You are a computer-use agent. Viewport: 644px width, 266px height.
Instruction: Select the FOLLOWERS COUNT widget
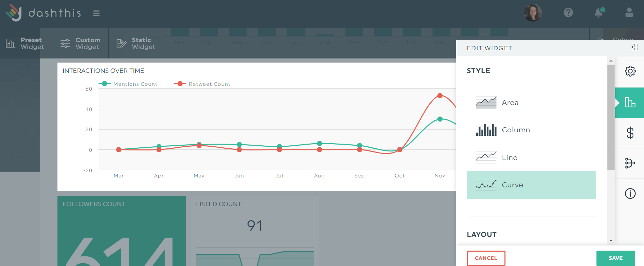[121, 231]
